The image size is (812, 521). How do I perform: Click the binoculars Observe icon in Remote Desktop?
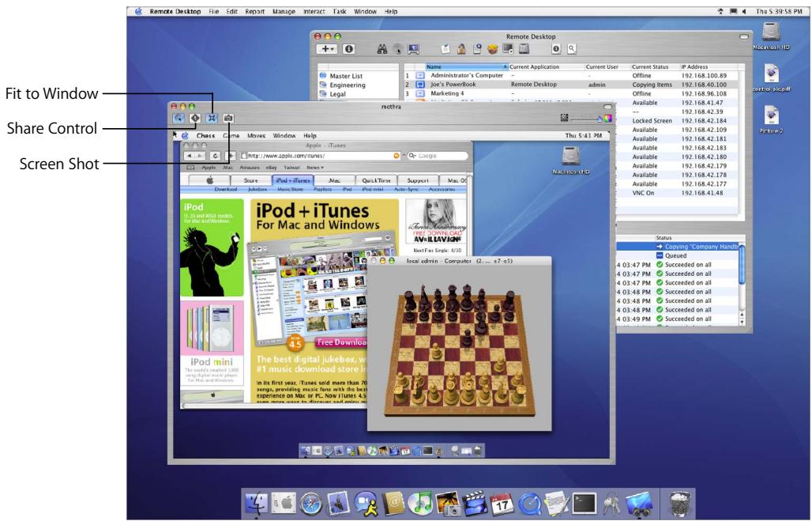382,49
